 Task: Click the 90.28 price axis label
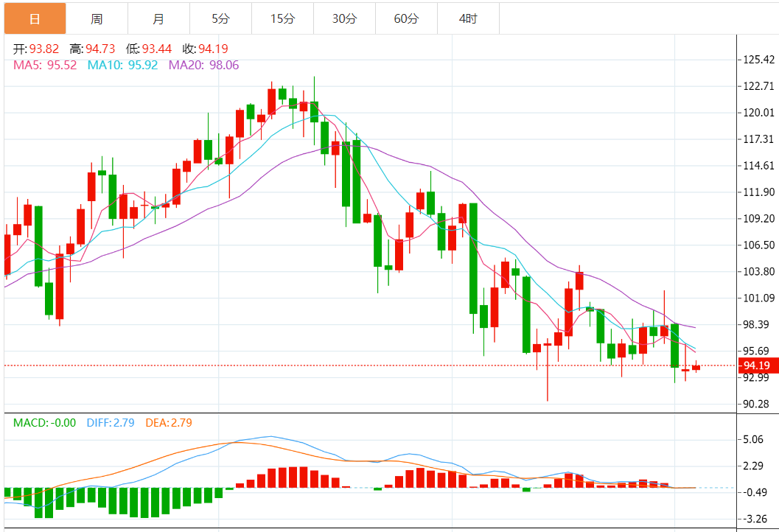pyautogui.click(x=756, y=405)
